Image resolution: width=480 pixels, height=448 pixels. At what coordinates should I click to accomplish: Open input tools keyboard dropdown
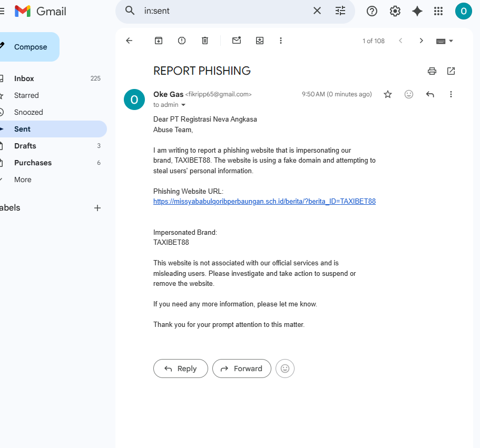pyautogui.click(x=444, y=41)
